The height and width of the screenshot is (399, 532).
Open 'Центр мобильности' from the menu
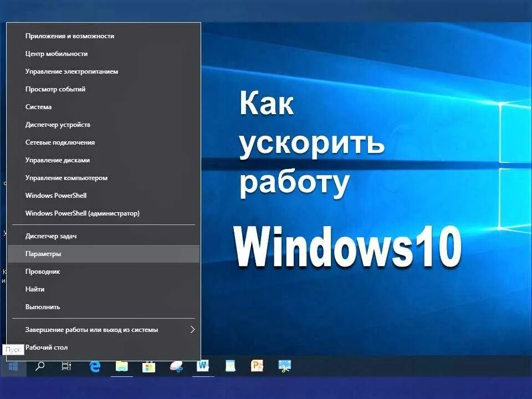(104, 54)
